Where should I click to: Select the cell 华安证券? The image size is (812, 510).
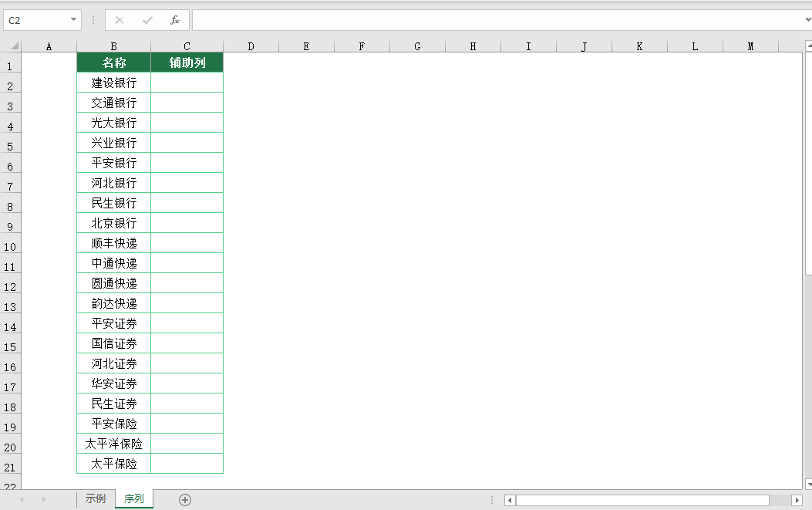(113, 383)
